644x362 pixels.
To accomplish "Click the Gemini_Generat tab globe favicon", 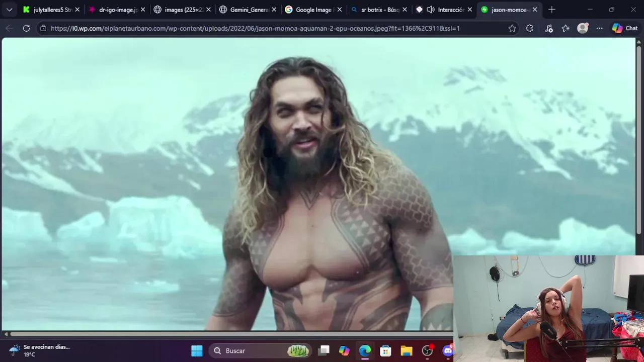I will 223,10.
